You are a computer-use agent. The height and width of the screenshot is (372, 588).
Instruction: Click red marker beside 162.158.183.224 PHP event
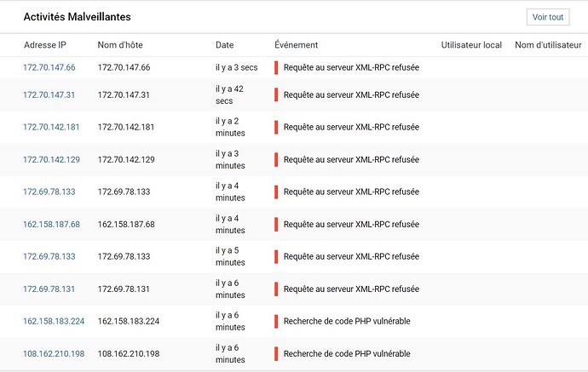point(276,321)
